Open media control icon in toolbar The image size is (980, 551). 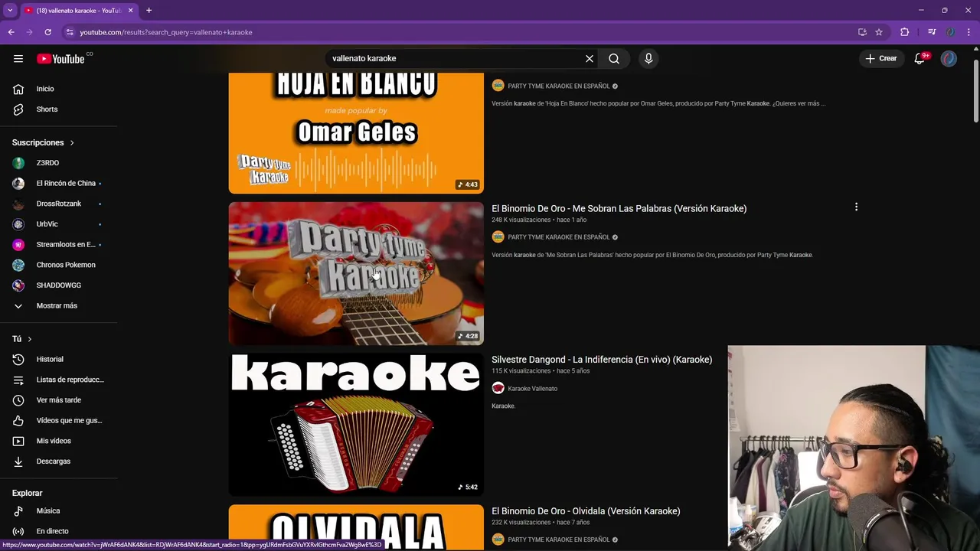tap(932, 32)
